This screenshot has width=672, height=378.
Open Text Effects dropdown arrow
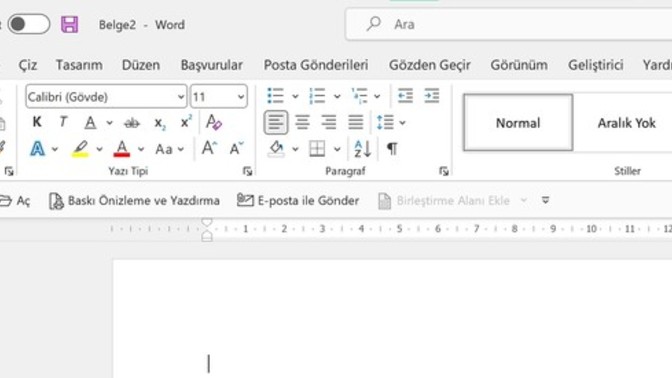[55, 150]
